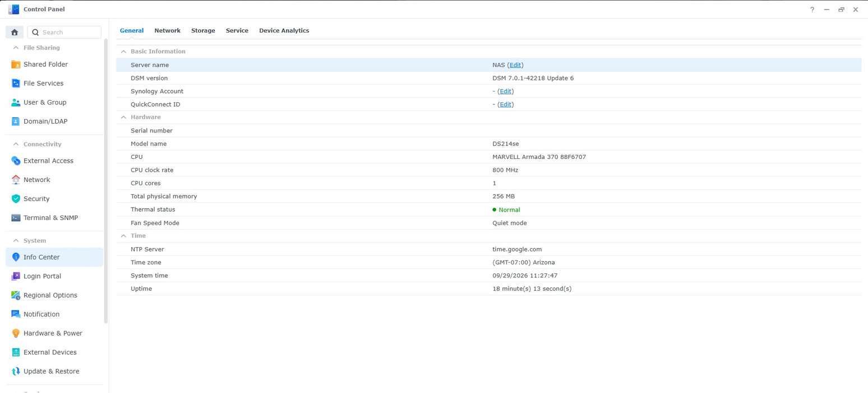
Task: Select Info Center icon
Action: (16, 258)
